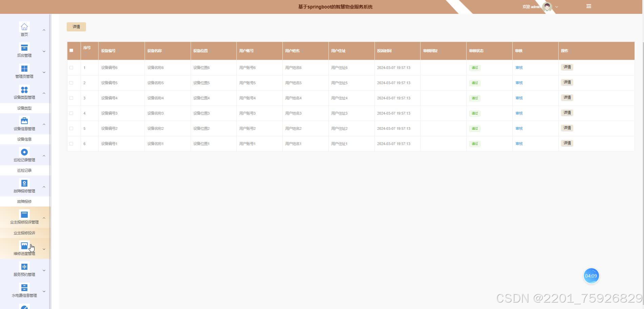Click the 管理员管理 grid icon
The image size is (644, 309).
click(24, 69)
